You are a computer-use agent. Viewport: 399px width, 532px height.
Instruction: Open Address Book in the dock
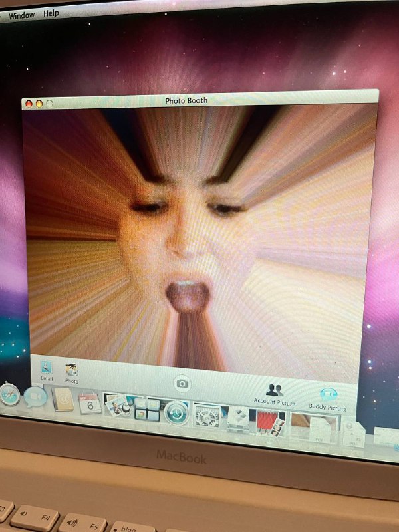coord(63,400)
